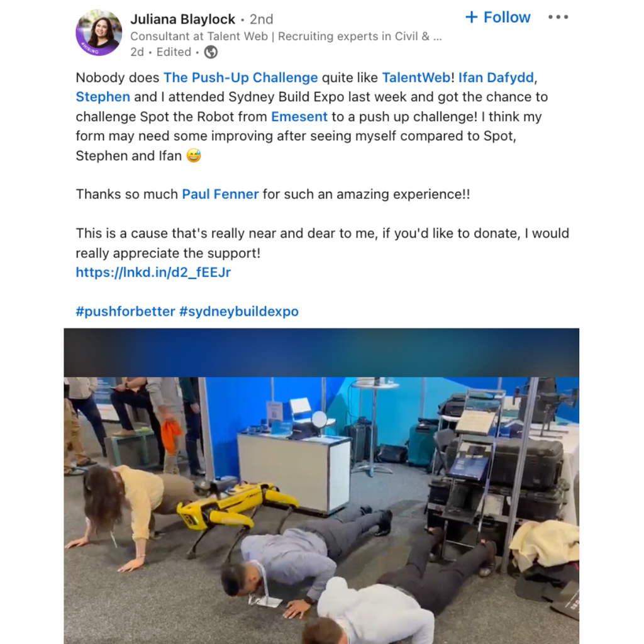Screen dimensions: 644x644
Task: Open Juliana Blaylock name link
Action: pos(183,19)
